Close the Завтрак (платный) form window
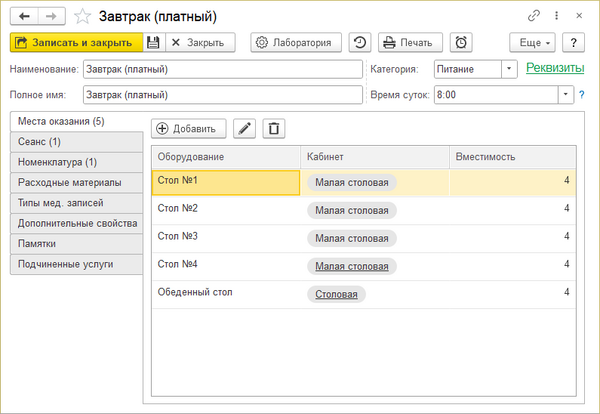Viewport: 600px width, 414px height. tap(579, 16)
